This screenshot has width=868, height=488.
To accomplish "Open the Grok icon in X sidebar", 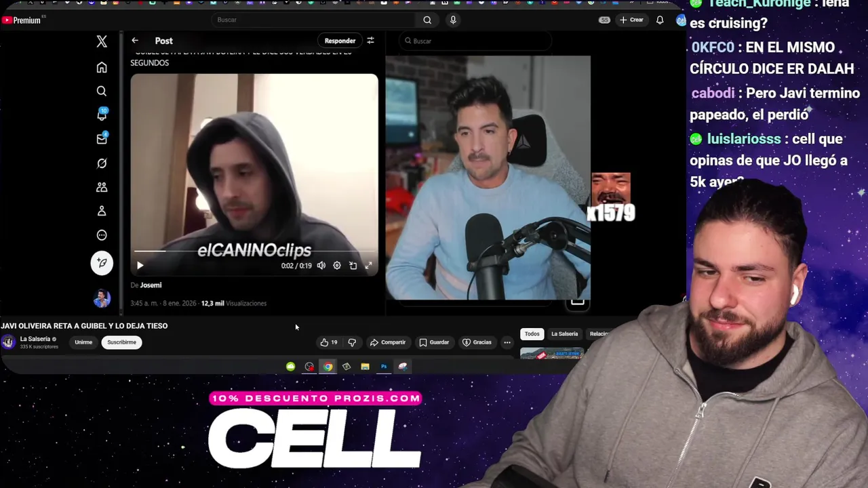I will click(102, 163).
